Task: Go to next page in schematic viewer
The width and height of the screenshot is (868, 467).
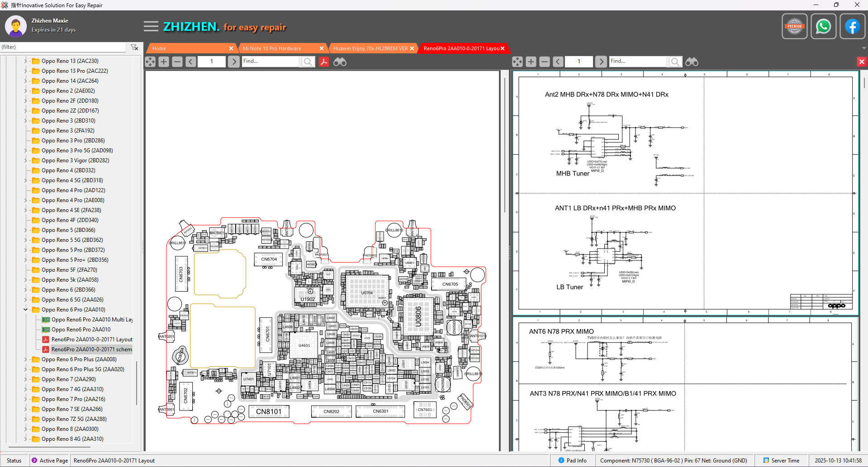Action: point(601,61)
